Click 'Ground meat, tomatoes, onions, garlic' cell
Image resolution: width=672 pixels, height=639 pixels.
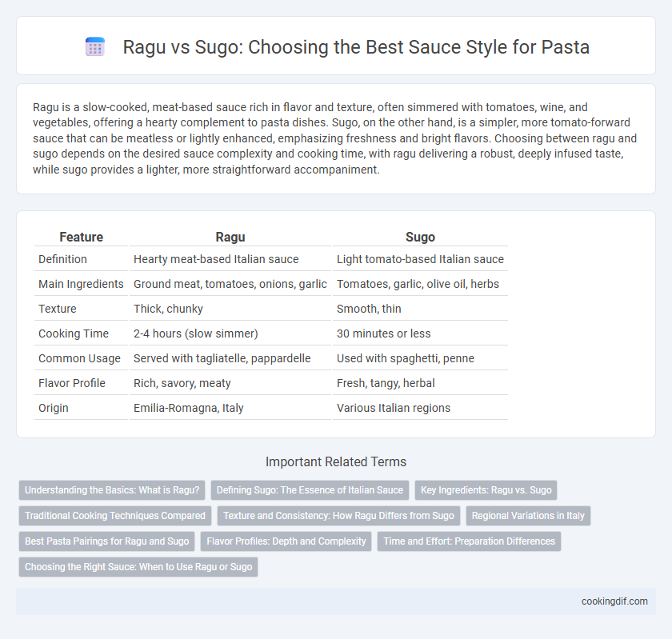(x=230, y=284)
